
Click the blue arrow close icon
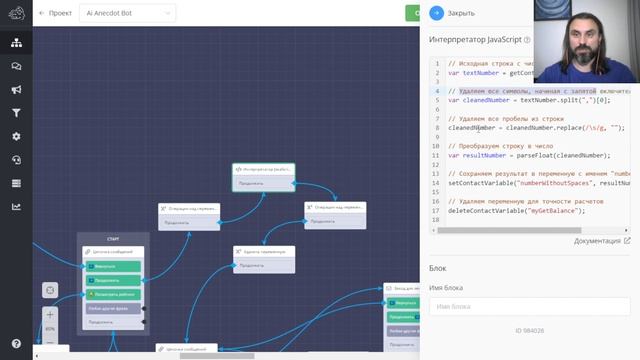point(436,13)
